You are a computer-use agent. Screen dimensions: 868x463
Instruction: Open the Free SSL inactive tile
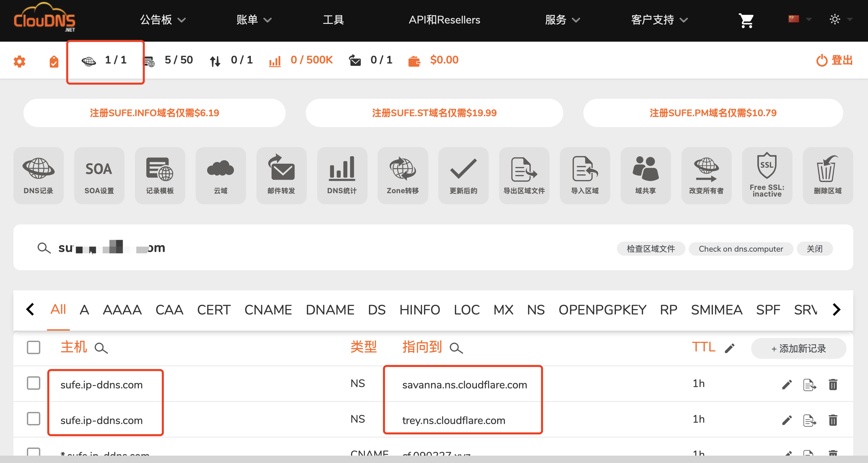767,175
